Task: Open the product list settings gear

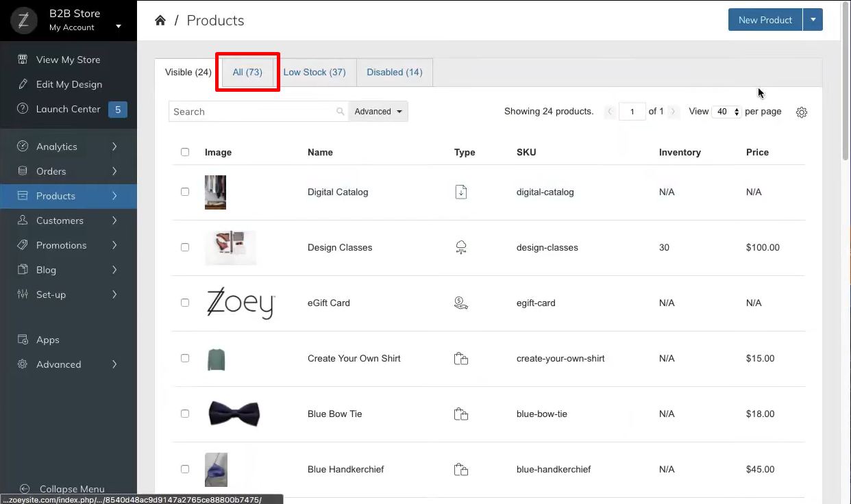Action: [x=802, y=112]
